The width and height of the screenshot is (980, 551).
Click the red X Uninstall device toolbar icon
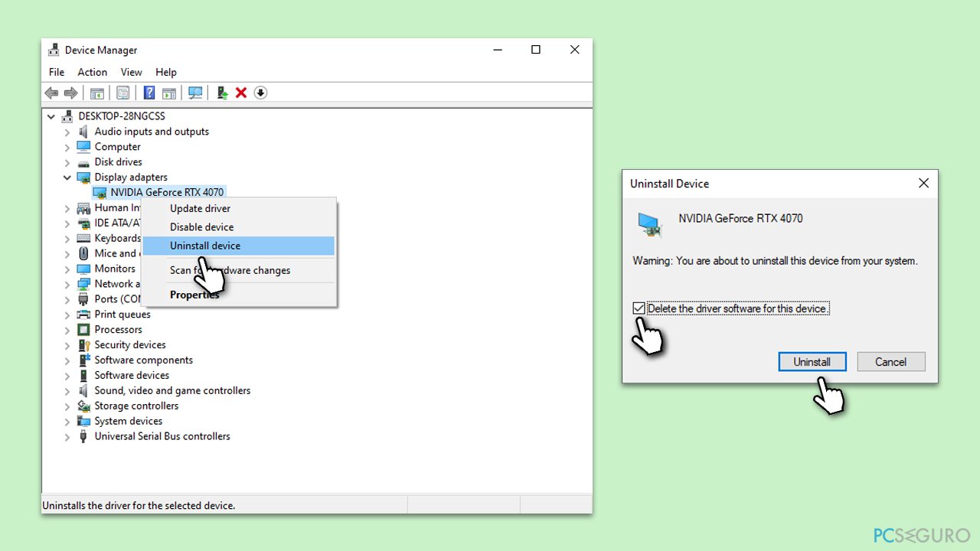(x=241, y=93)
